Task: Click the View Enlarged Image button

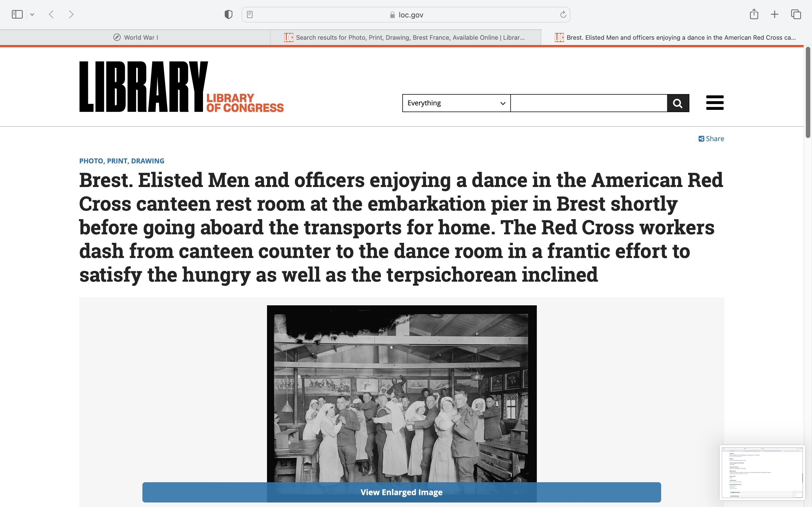Action: pos(401,492)
